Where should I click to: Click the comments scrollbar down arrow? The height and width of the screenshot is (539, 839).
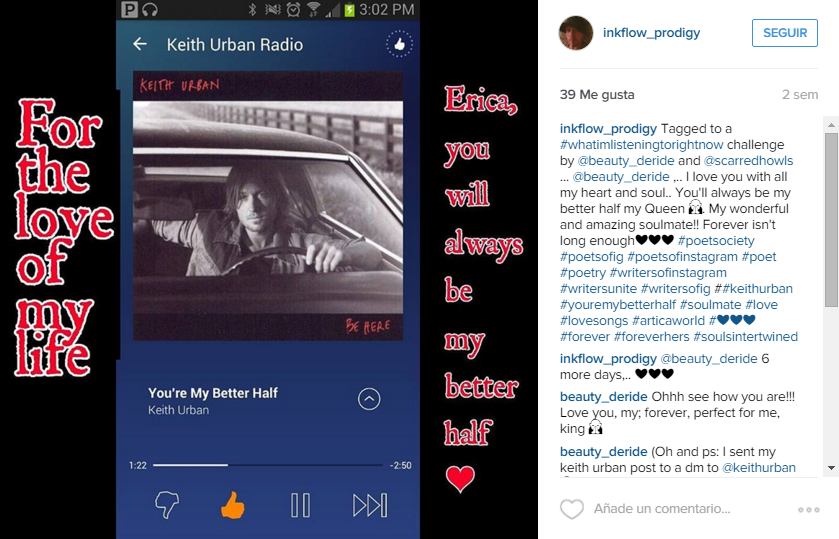click(x=831, y=468)
